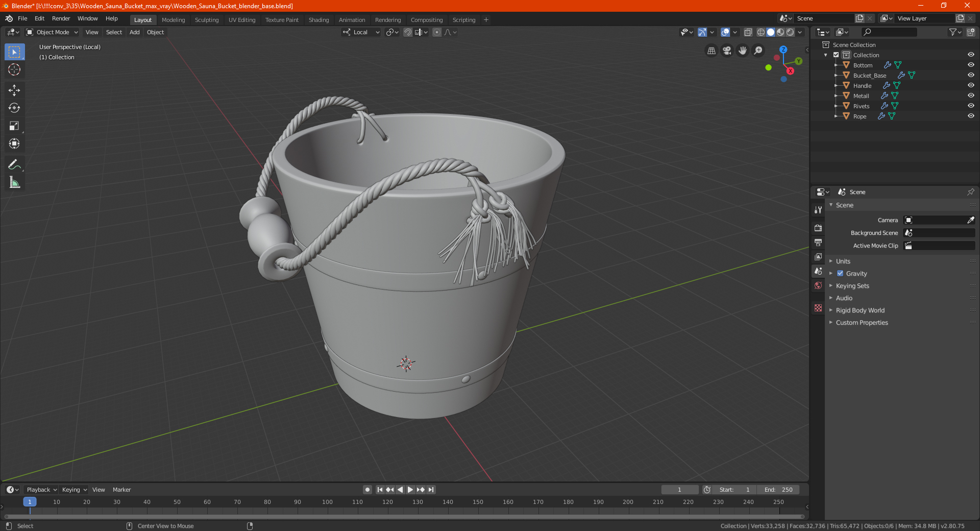Screen dimensions: 980x531
Task: Open the Keying dropdown in timeline
Action: pyautogui.click(x=74, y=490)
